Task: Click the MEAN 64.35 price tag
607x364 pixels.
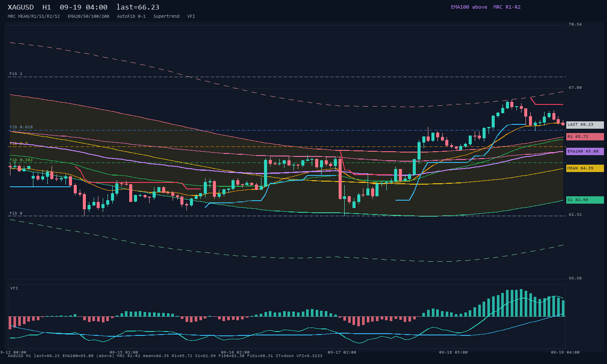Action: pyautogui.click(x=585, y=169)
